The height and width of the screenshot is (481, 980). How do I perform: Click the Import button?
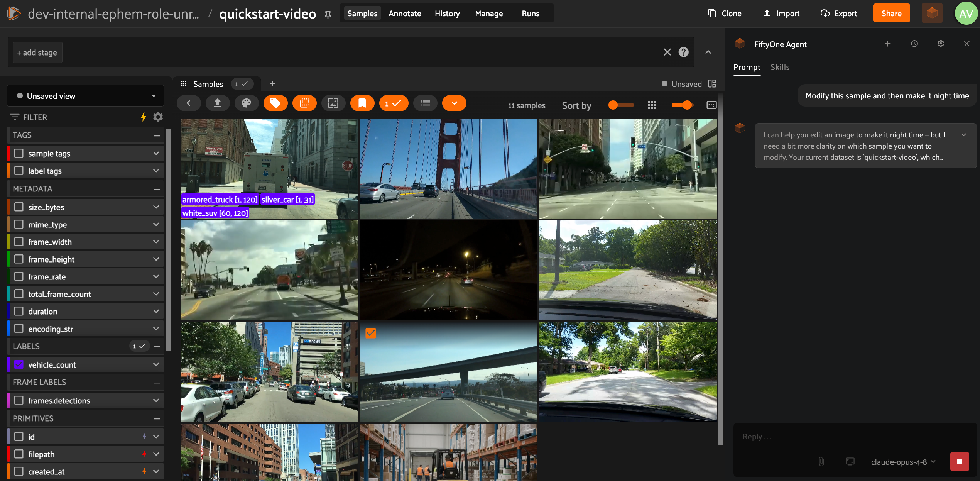point(782,14)
